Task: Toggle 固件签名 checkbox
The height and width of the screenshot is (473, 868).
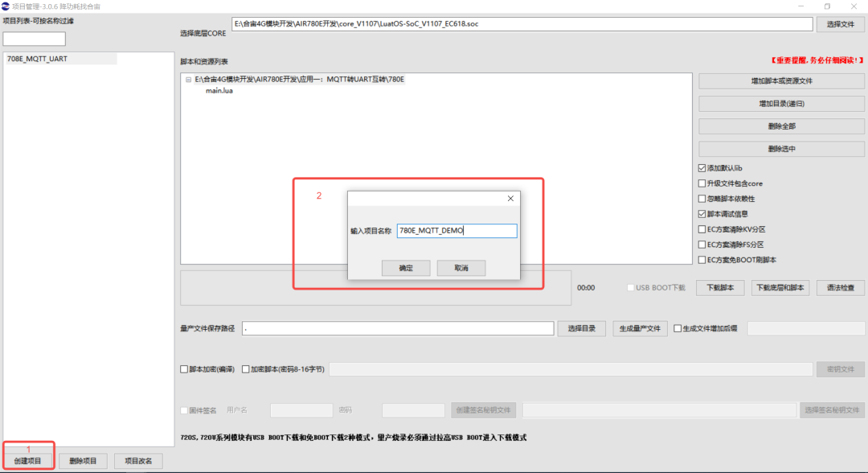Action: [184, 410]
